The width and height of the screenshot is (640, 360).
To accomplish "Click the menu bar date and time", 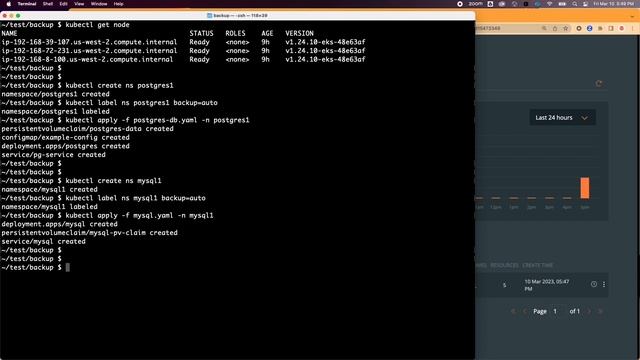I will click(x=613, y=4).
